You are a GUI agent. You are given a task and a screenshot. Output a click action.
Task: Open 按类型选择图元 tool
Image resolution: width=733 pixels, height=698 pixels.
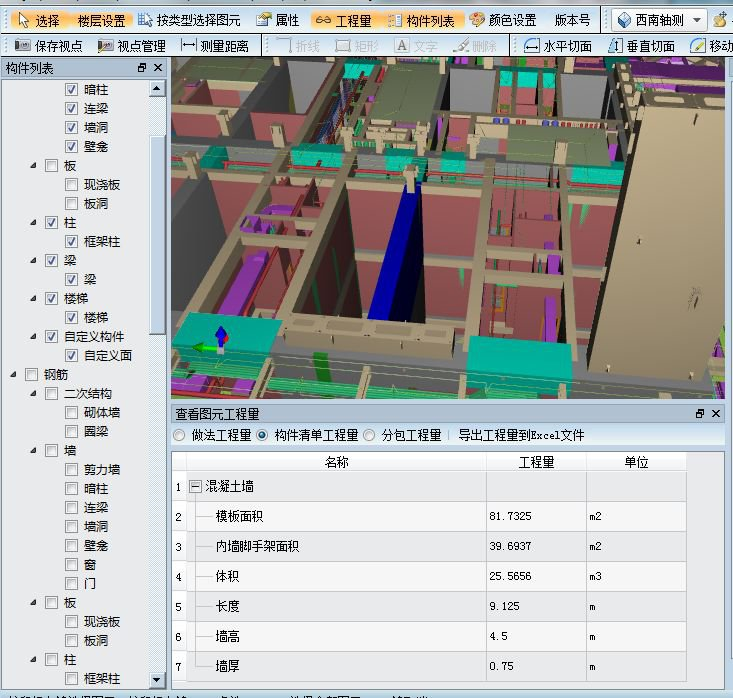click(189, 21)
